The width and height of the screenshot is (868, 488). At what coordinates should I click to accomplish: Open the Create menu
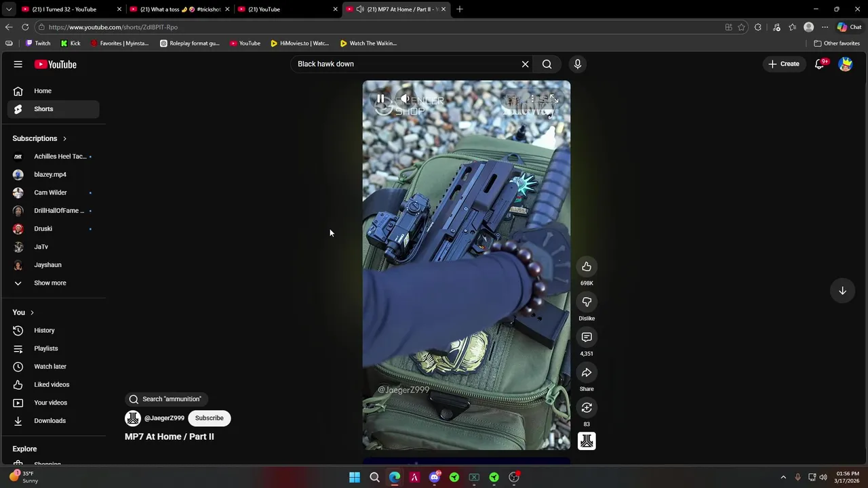tap(784, 64)
